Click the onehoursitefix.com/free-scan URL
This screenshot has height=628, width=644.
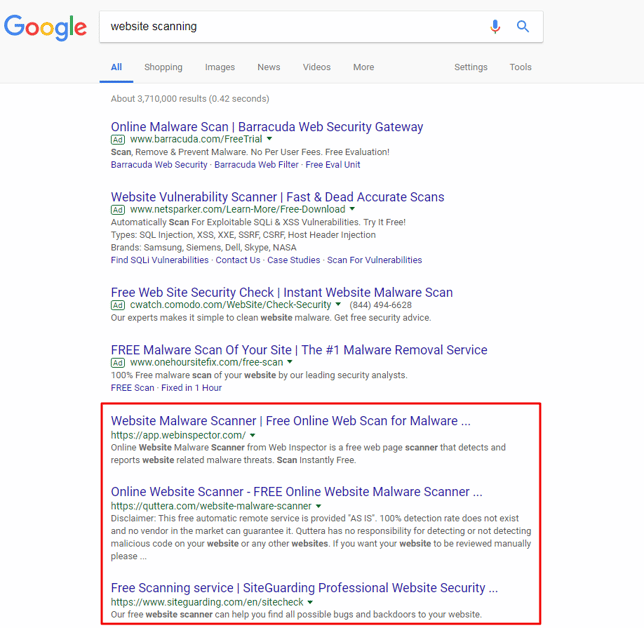(x=207, y=362)
